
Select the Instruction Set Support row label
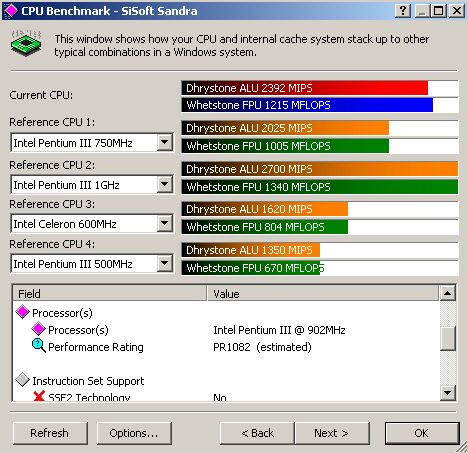click(88, 381)
